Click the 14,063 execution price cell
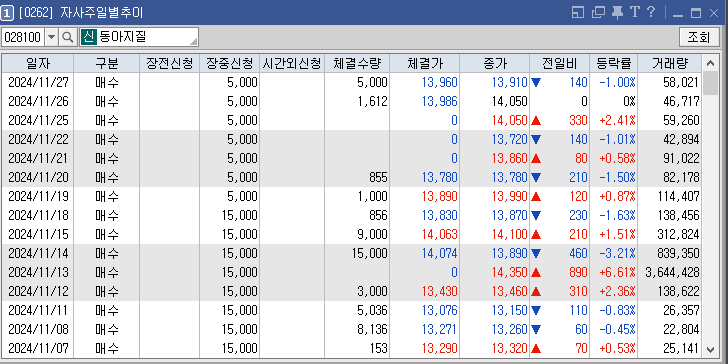The width and height of the screenshot is (728, 364). point(424,234)
